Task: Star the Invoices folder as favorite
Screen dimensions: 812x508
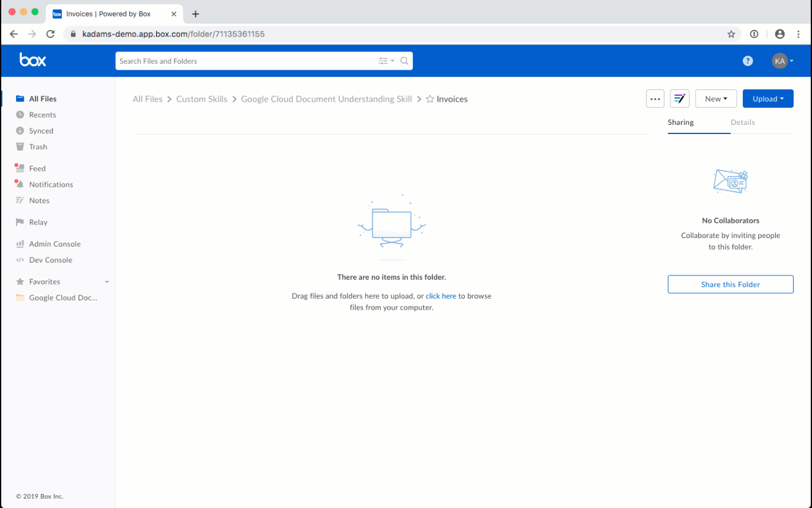Action: [430, 99]
